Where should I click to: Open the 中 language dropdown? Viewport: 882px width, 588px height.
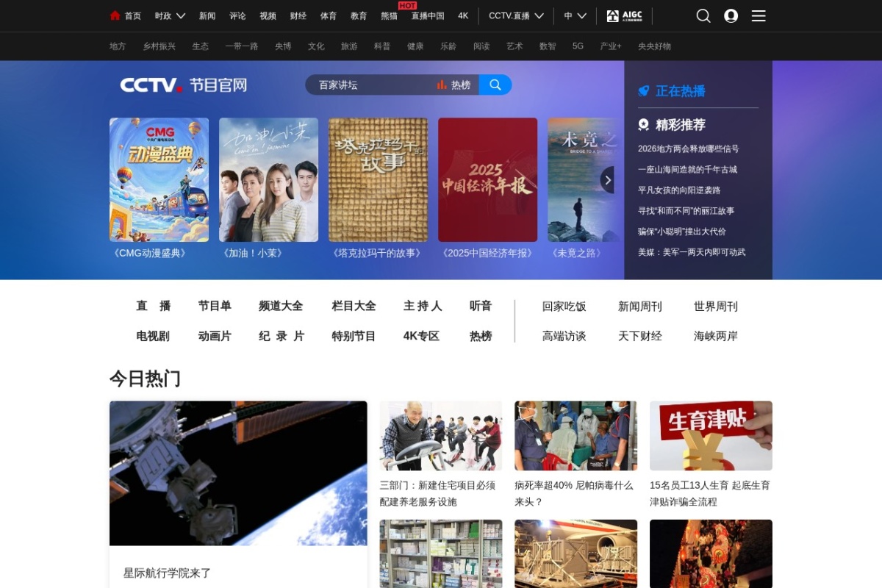click(x=574, y=15)
